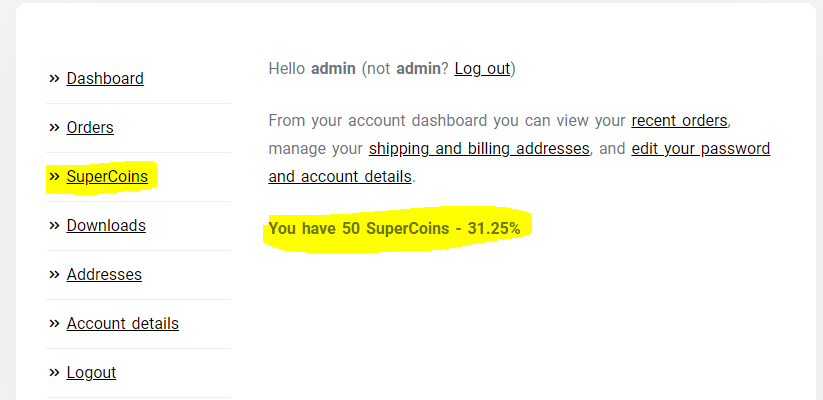Choose Logout in the sidebar menu
This screenshot has width=823, height=400.
click(91, 372)
